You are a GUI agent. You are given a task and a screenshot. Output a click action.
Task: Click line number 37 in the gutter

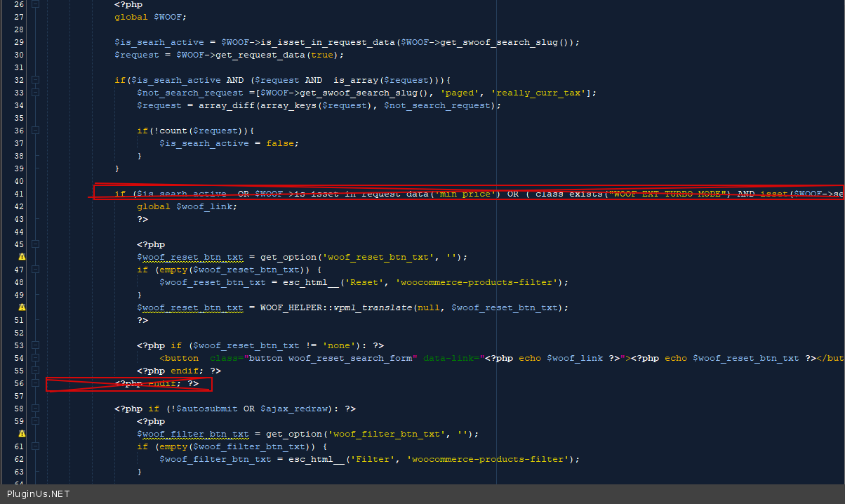click(x=19, y=143)
